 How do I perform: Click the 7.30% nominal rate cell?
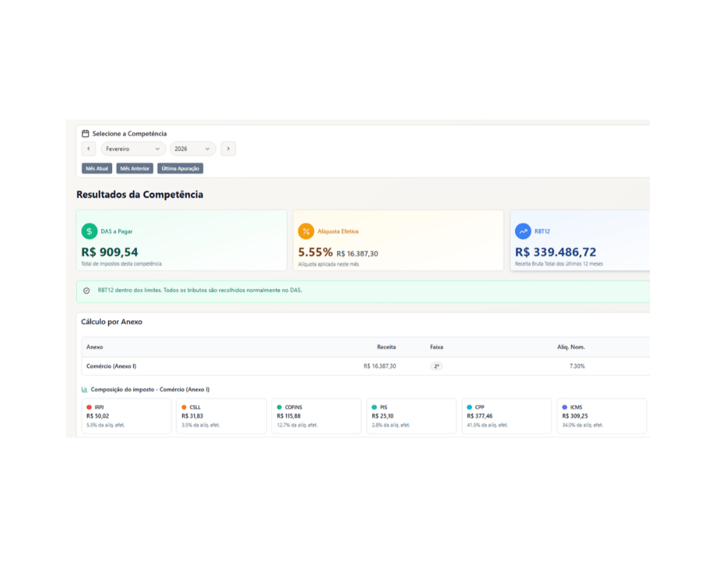(x=577, y=366)
